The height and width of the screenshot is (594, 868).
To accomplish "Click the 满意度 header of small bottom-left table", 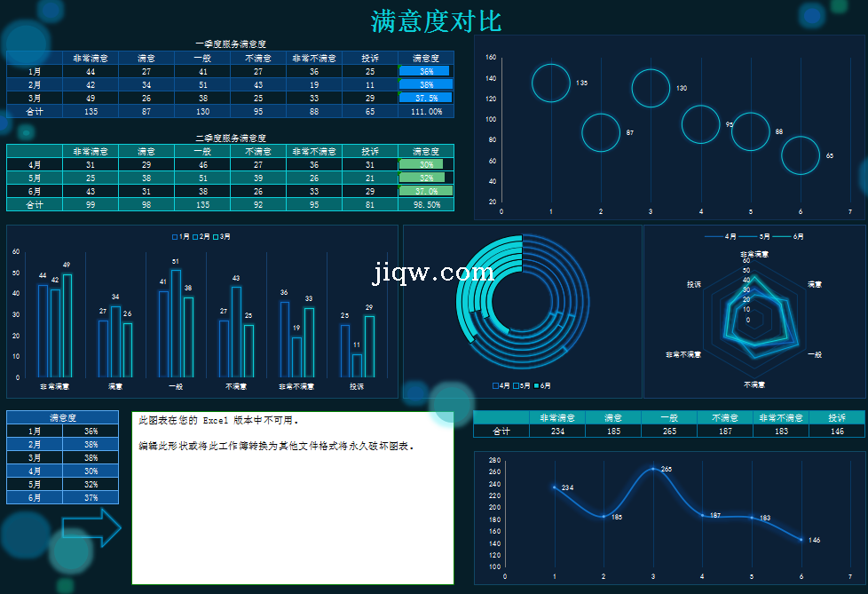I will [62, 417].
